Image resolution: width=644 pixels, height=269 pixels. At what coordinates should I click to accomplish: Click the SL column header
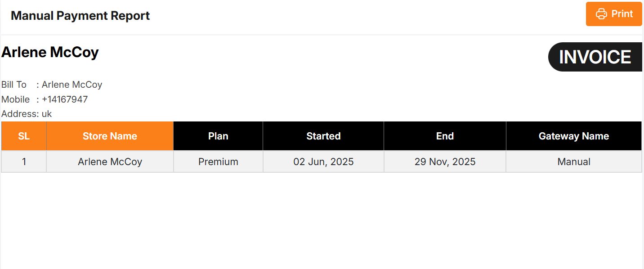(24, 136)
